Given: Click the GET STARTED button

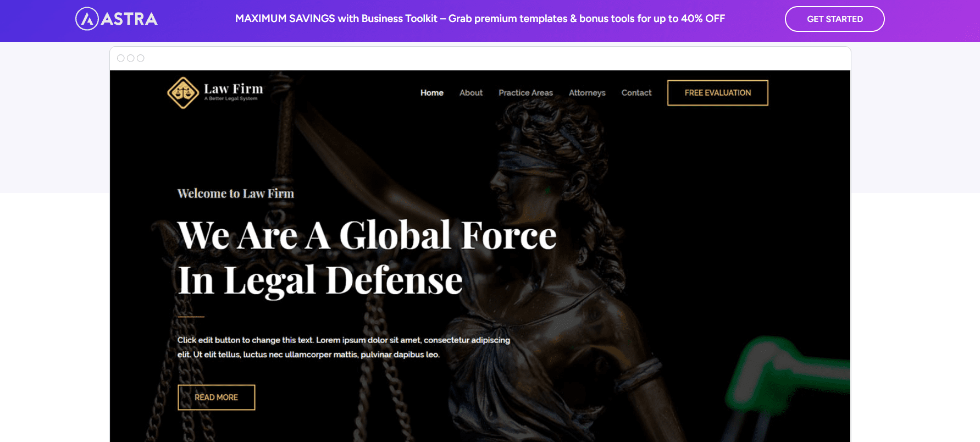Looking at the screenshot, I should 835,19.
